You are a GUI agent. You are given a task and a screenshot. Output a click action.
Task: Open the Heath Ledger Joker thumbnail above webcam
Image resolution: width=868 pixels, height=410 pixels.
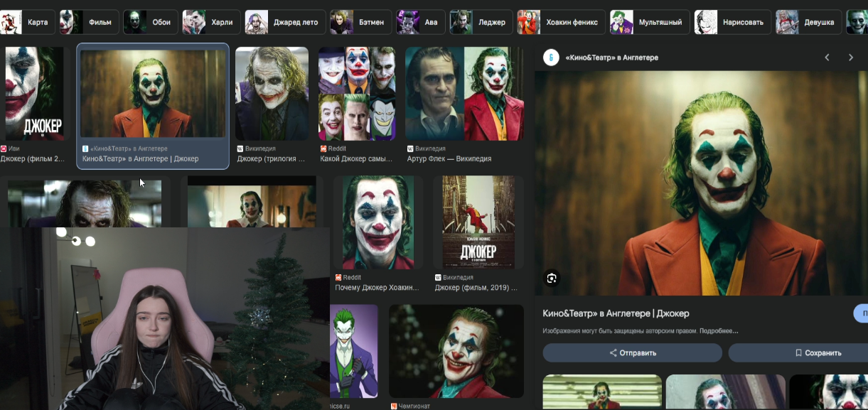click(85, 203)
